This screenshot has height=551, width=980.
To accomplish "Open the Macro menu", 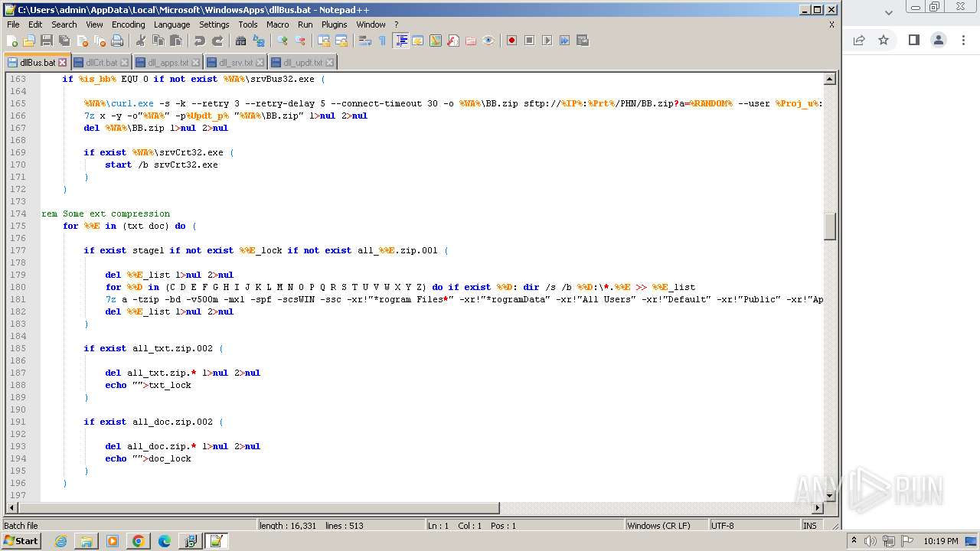I will 278,24.
